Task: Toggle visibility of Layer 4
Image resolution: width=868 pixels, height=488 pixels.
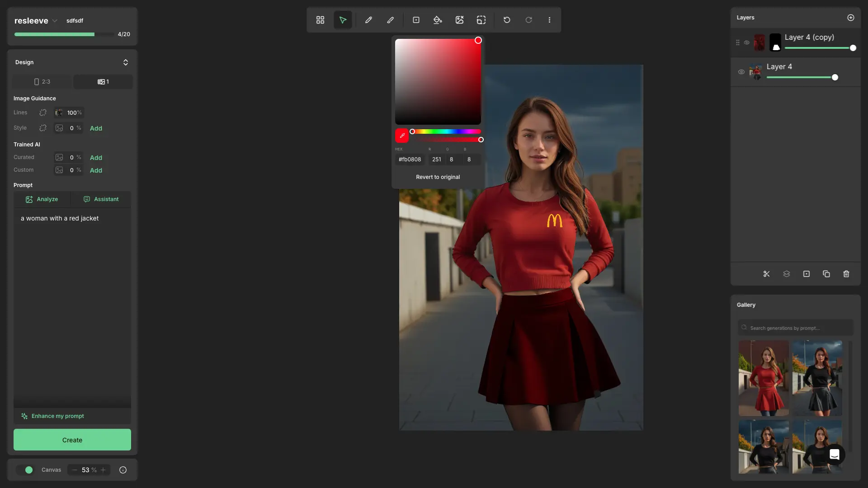Action: [x=741, y=72]
